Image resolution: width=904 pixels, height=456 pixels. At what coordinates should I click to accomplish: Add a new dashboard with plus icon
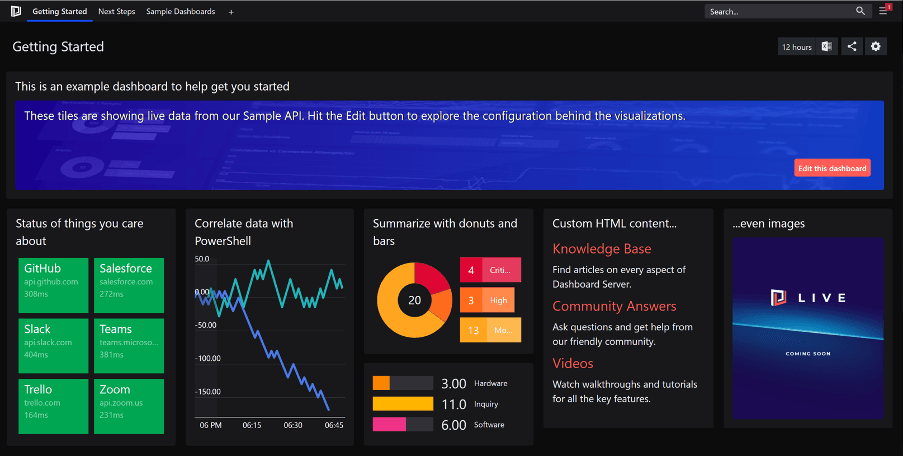[x=231, y=12]
